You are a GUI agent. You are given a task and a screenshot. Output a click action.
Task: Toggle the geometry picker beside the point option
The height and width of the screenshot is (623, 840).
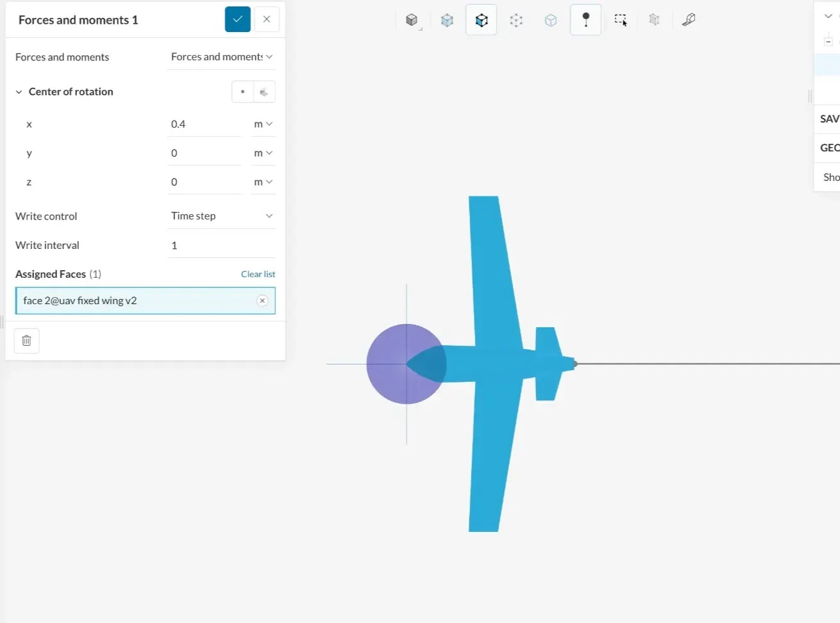[264, 91]
